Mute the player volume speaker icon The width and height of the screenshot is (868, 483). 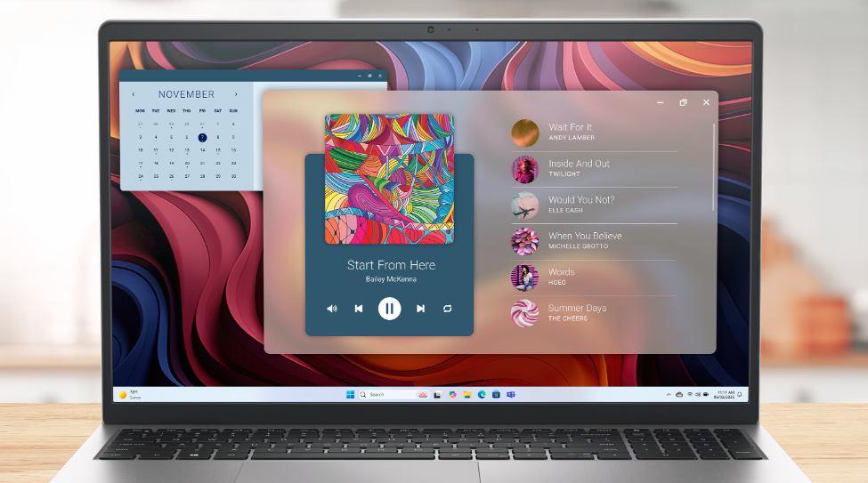click(332, 309)
